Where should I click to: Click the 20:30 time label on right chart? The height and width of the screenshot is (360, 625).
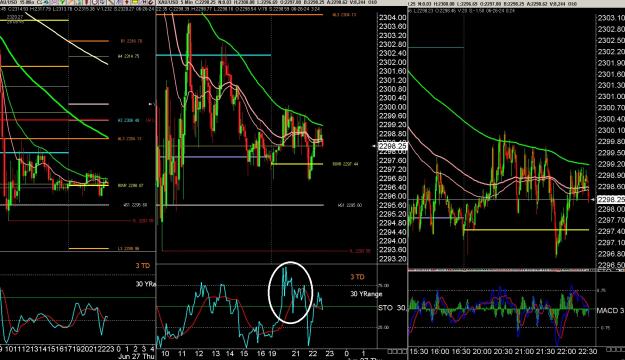coord(503,352)
